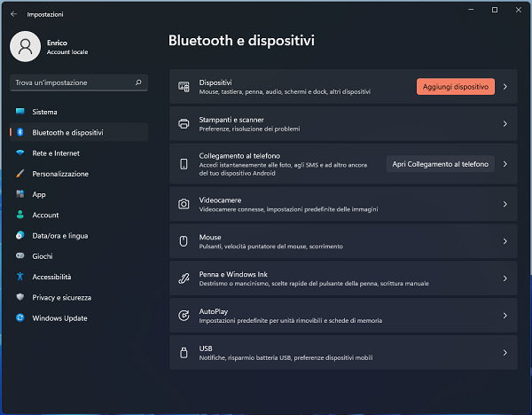Expand the Dispositivi row chevron
The height and width of the screenshot is (415, 532).
[x=505, y=87]
